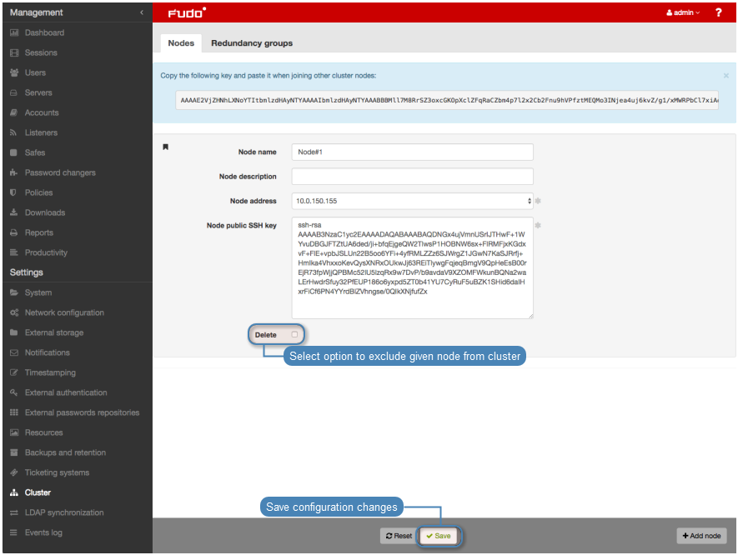
Task: Click the LDAP synchronization arrows icon
Action: (14, 512)
